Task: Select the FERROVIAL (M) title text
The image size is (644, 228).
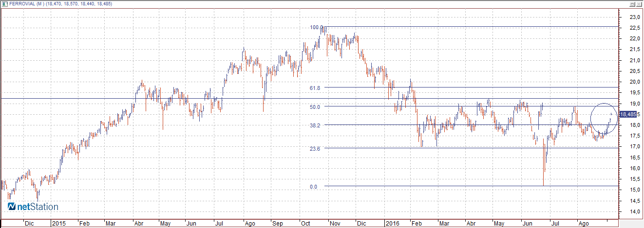Action: [x=27, y=4]
